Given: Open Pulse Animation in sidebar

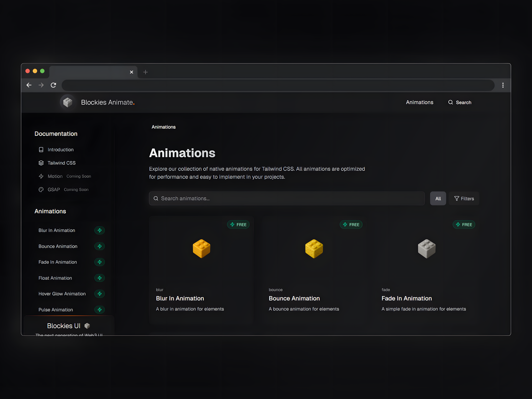Looking at the screenshot, I should 56,310.
